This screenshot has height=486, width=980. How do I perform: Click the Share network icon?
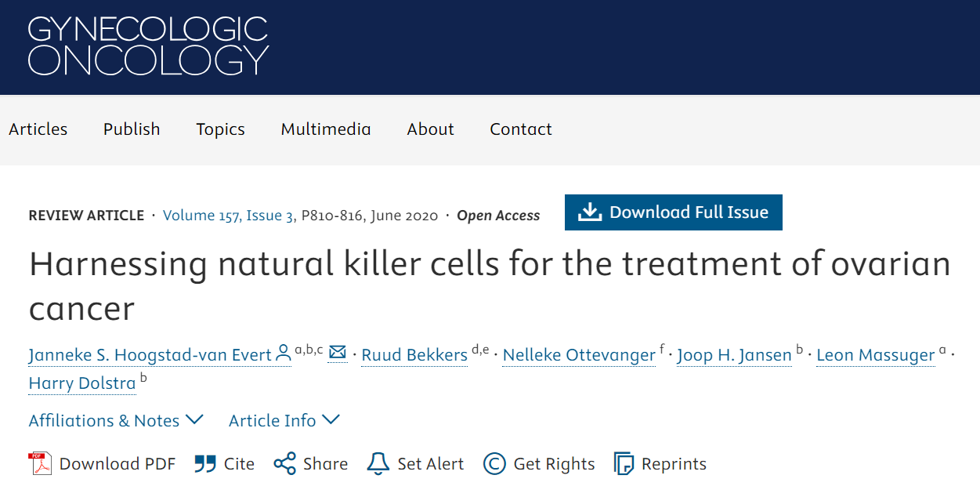point(284,464)
